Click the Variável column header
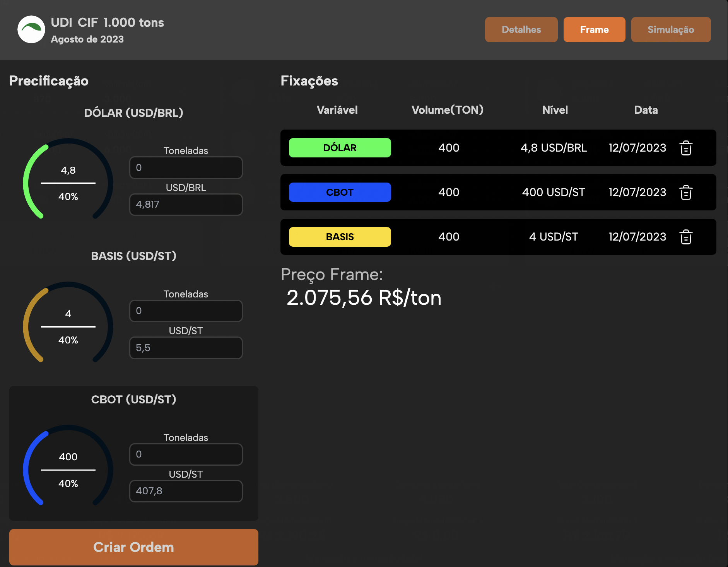The image size is (728, 567). 337,110
